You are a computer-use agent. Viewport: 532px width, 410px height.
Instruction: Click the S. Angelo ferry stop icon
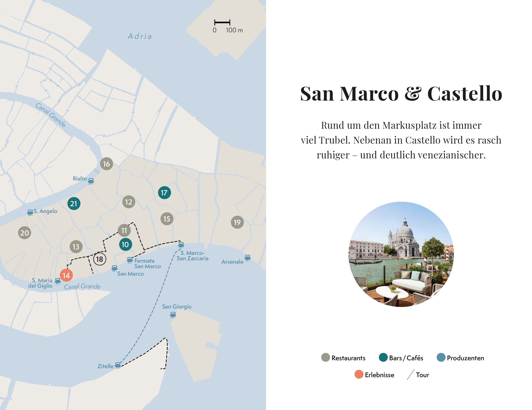(30, 212)
